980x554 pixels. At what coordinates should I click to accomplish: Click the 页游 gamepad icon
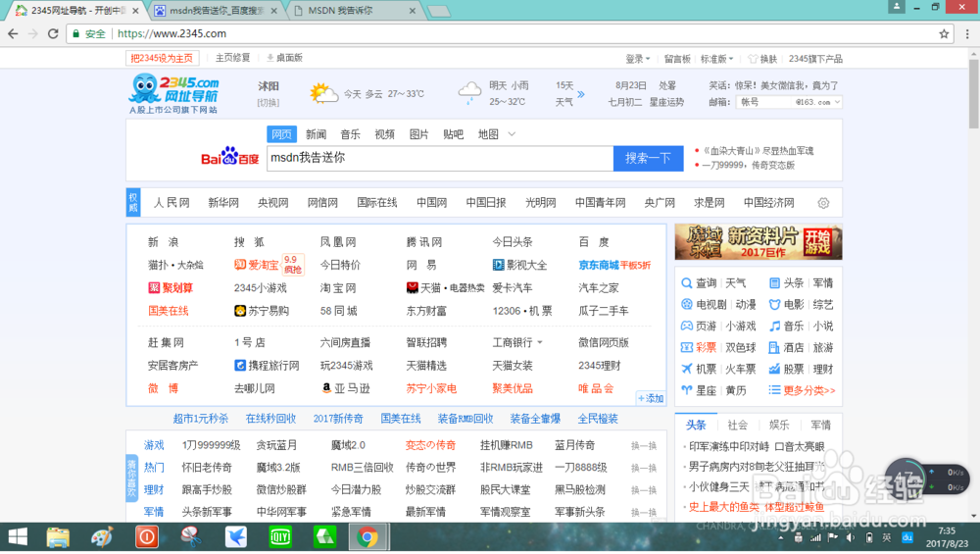(686, 326)
